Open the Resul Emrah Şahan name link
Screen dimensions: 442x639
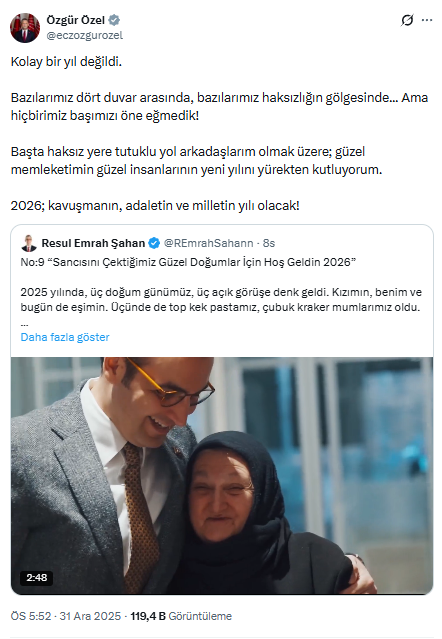(93, 243)
